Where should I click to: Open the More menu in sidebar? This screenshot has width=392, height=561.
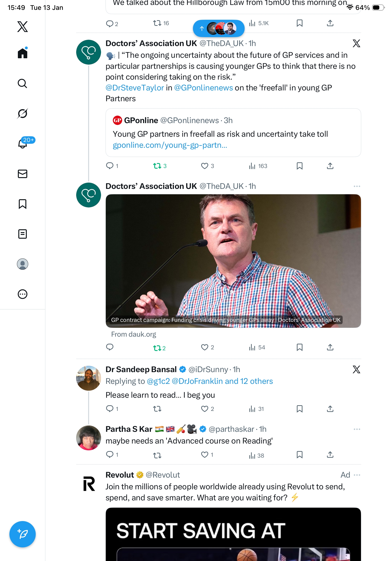(x=23, y=294)
